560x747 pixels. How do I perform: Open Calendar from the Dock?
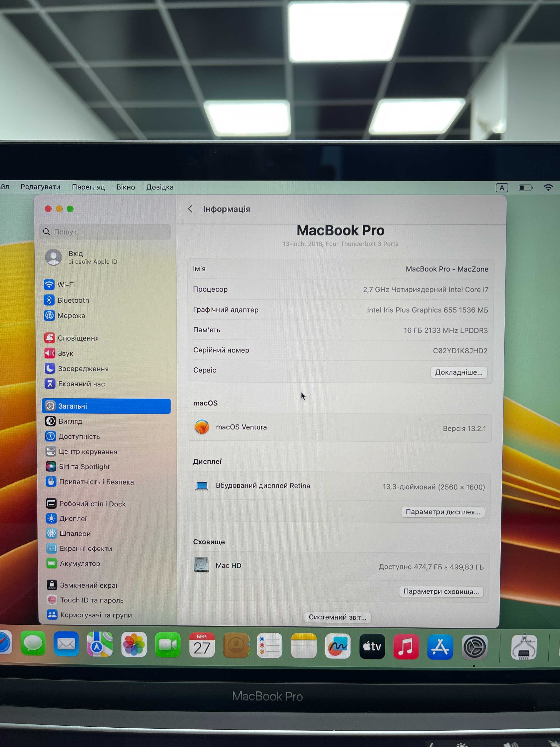(202, 645)
